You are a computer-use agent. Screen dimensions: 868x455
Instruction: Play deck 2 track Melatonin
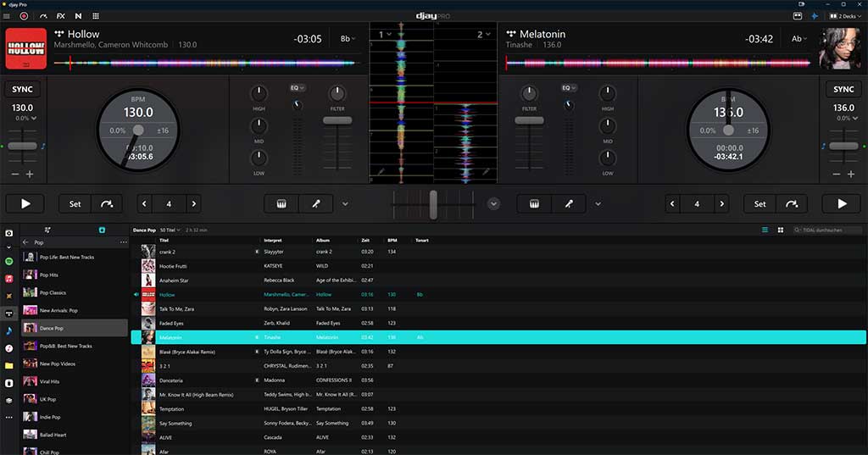842,203
